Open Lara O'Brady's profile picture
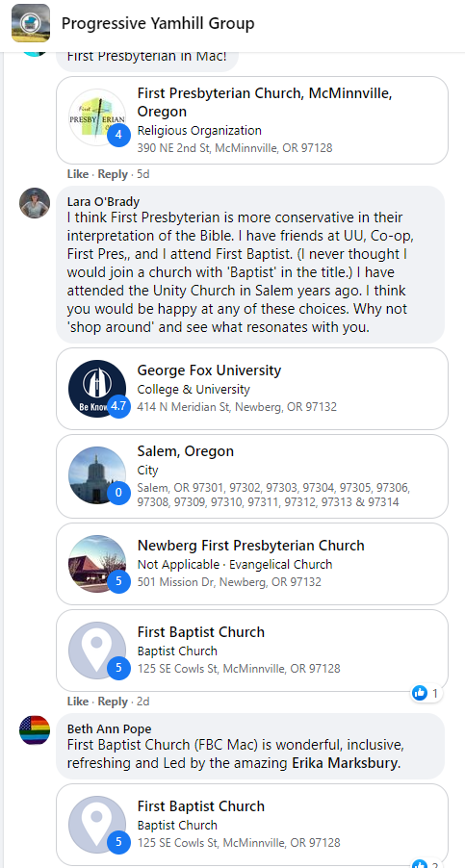Viewport: 465px width, 868px height. (35, 203)
